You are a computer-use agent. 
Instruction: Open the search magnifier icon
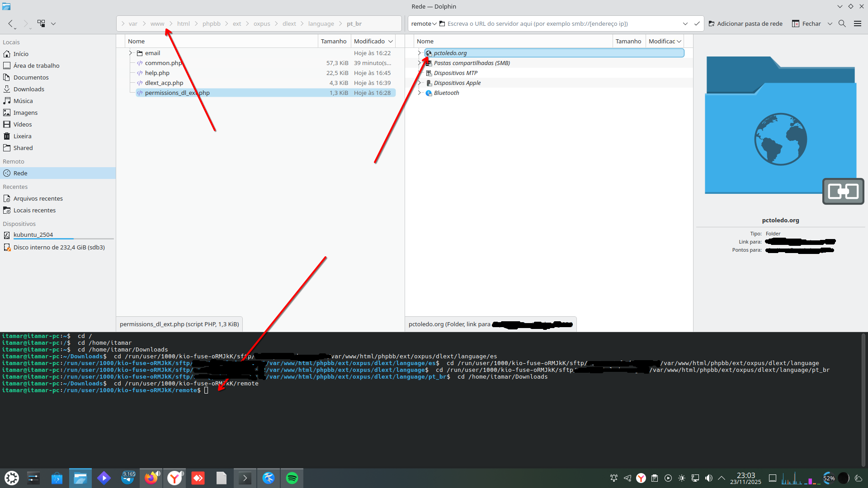click(842, 23)
